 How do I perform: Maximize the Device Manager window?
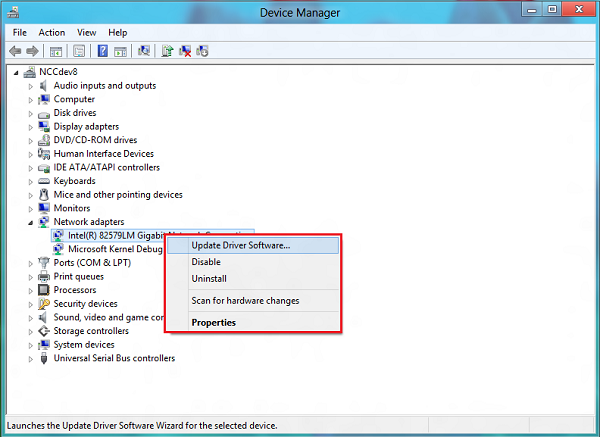point(552,9)
